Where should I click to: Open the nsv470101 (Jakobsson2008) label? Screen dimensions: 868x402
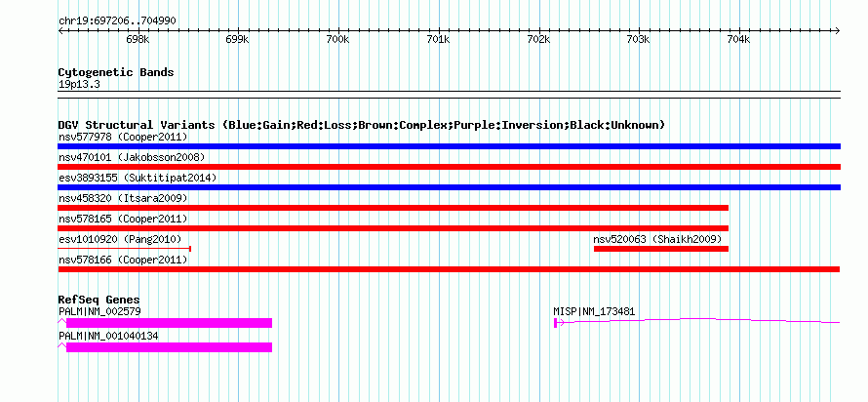[132, 157]
